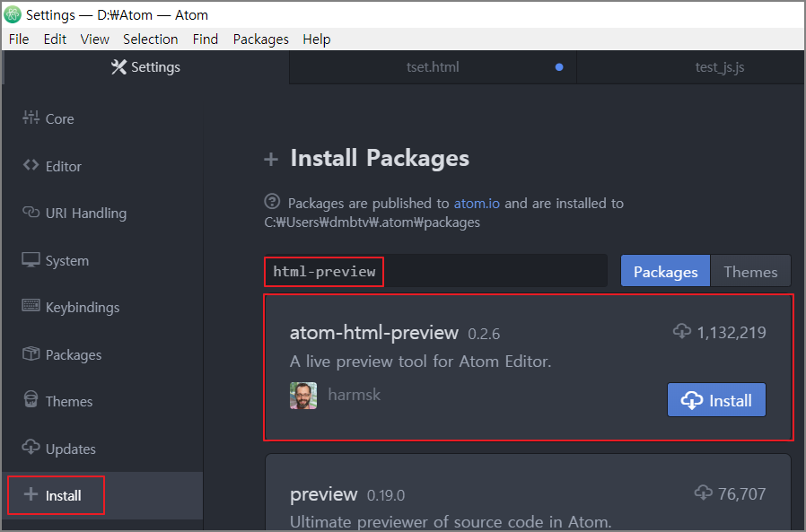806x532 pixels.
Task: Follow the atom.io link
Action: tap(477, 203)
